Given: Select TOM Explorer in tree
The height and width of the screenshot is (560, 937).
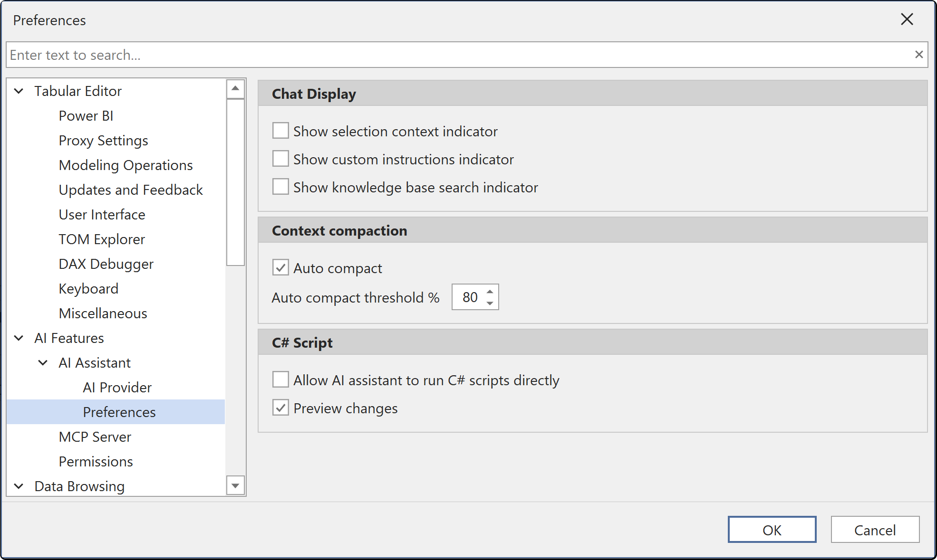Looking at the screenshot, I should tap(102, 239).
